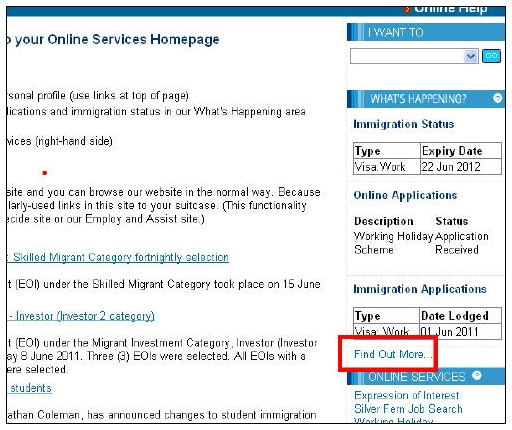This screenshot has width=512, height=430.
Task: Select the Application Received status text
Action: [x=462, y=243]
